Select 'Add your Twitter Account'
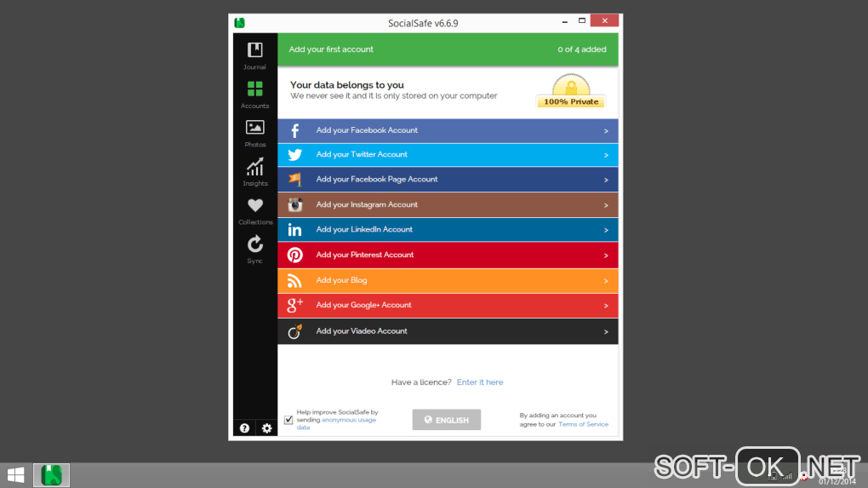Viewport: 868px width, 488px height. [448, 155]
